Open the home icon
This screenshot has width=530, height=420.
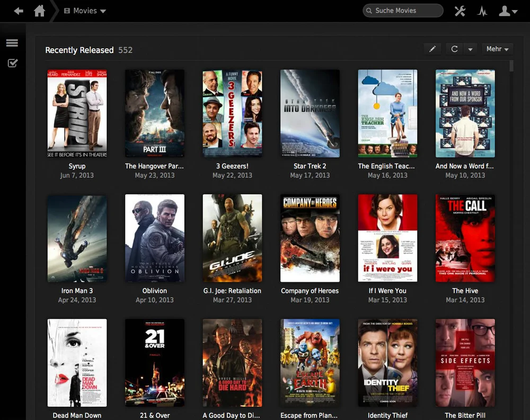40,11
